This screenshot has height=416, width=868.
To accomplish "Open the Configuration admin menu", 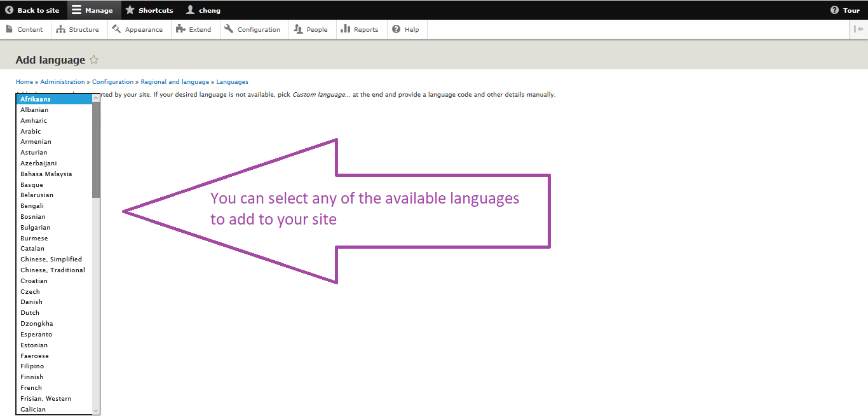I will pos(253,29).
